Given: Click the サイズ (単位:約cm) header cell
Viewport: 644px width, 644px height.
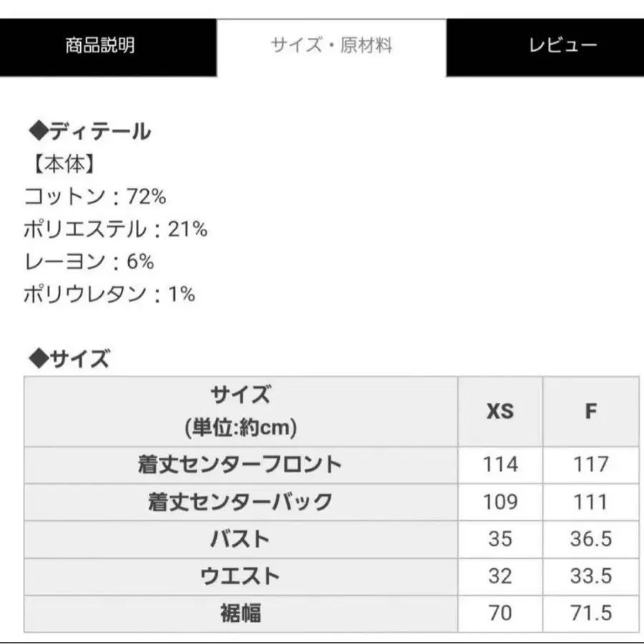Looking at the screenshot, I should (x=240, y=411).
